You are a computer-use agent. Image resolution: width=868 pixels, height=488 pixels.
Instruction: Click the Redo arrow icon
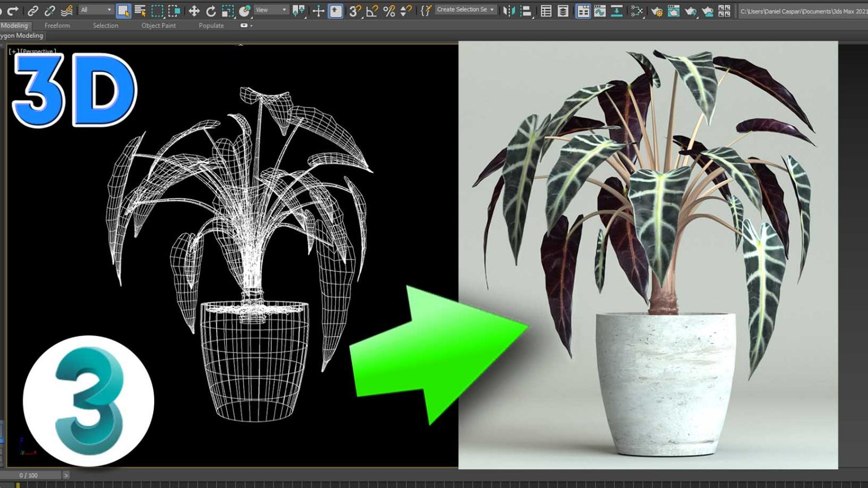13,10
